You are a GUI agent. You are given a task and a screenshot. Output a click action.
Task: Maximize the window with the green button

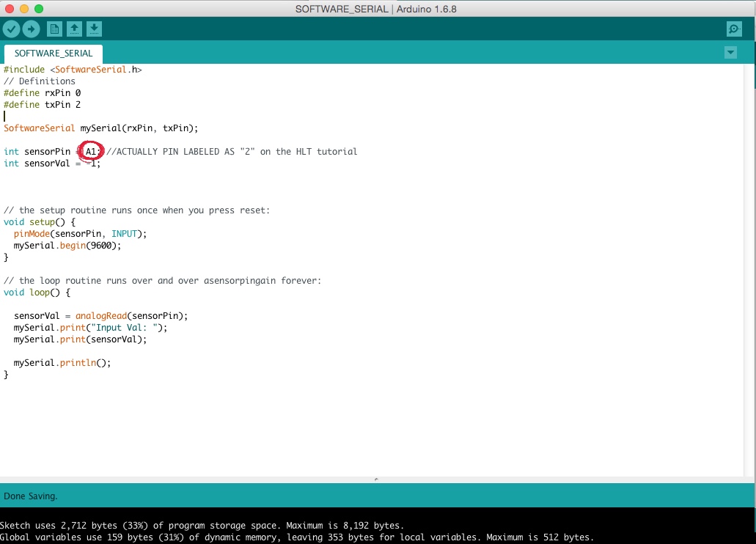point(39,9)
